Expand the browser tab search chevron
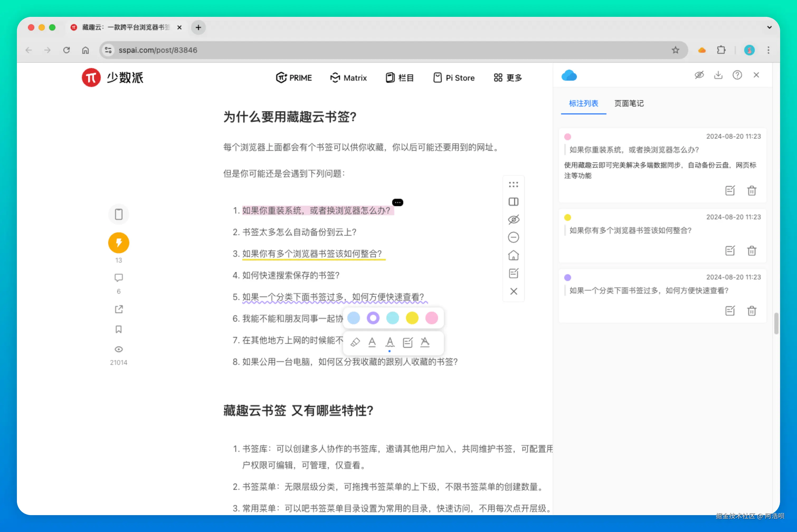The image size is (797, 532). pos(769,27)
